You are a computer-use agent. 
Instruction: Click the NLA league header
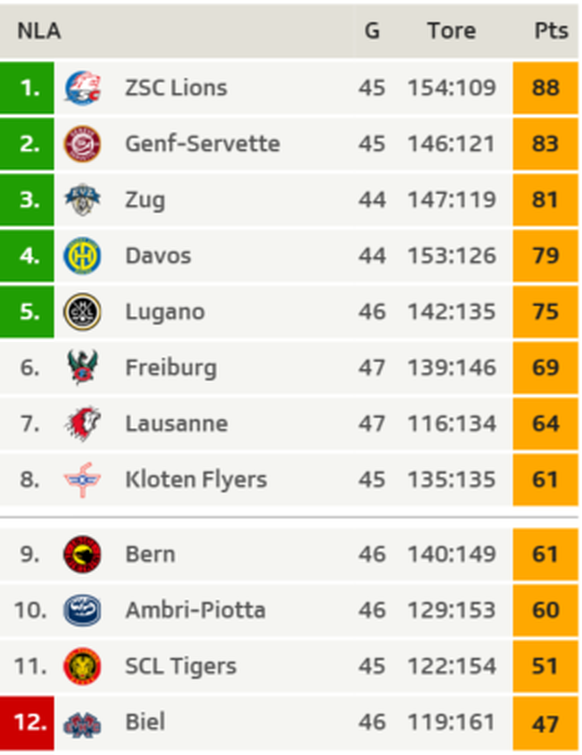pyautogui.click(x=39, y=31)
